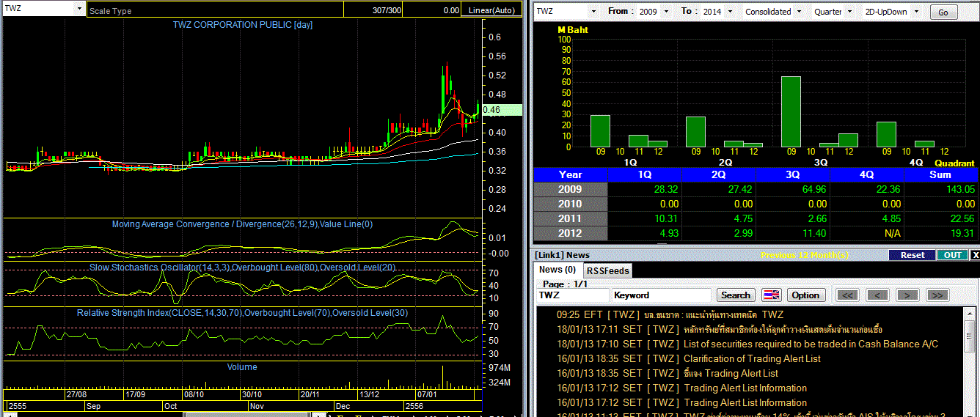The width and height of the screenshot is (980, 417).
Task: Select the 'Year' column header in table
Action: tap(571, 174)
